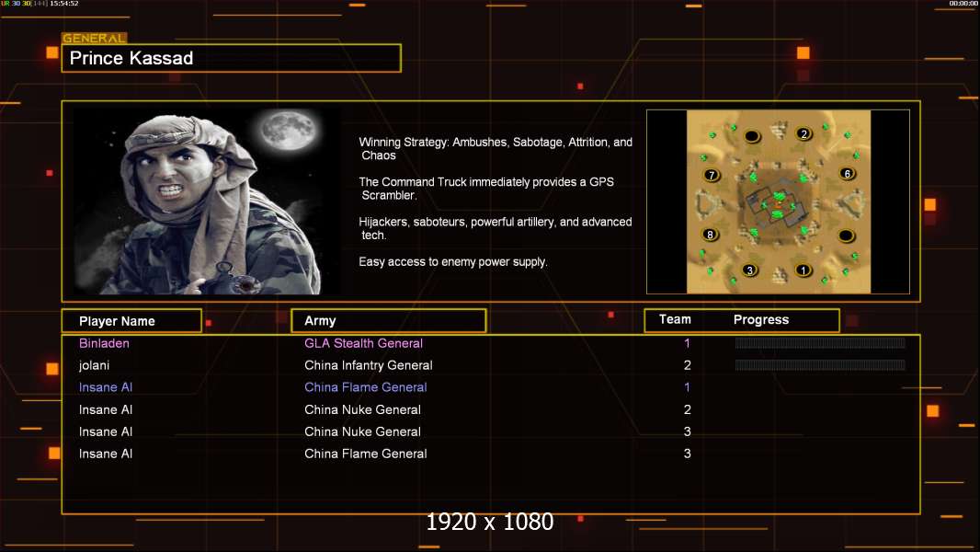Click the 15:54:52 clock readout
Image resolution: width=980 pixels, height=552 pixels.
63,4
